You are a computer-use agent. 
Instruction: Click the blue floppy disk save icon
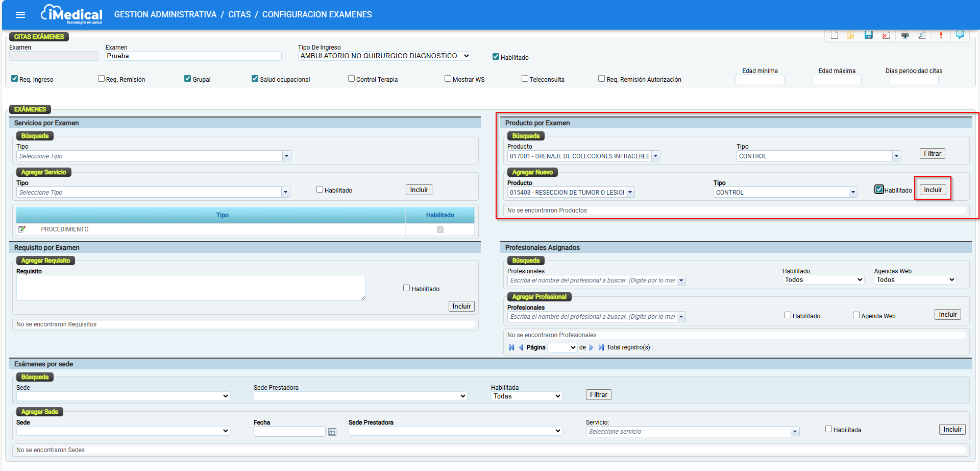[x=868, y=35]
